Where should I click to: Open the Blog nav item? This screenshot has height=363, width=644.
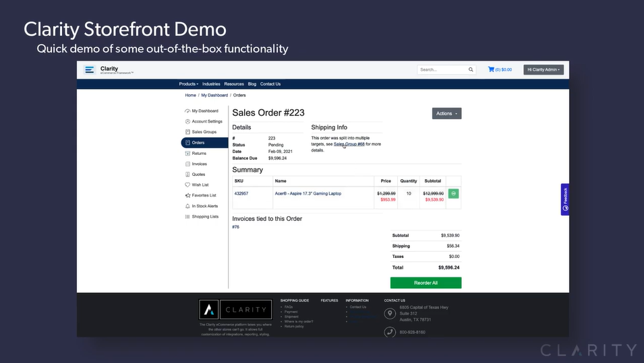[252, 84]
